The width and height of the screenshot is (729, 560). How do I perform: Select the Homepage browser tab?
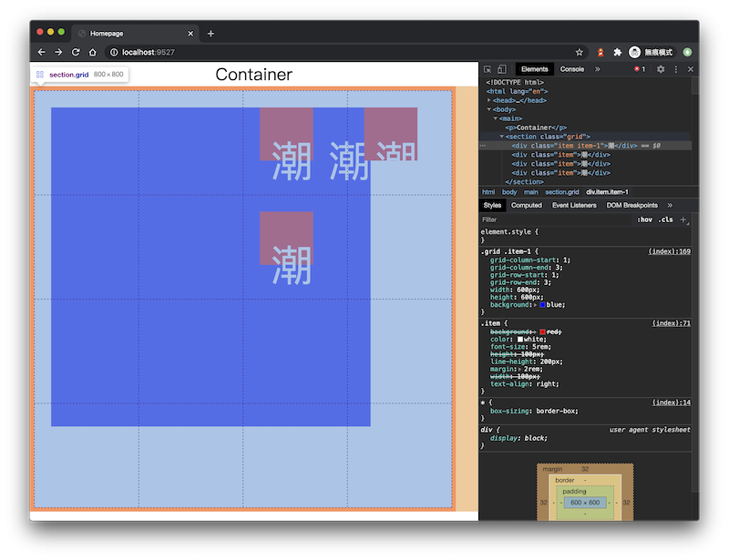(136, 34)
